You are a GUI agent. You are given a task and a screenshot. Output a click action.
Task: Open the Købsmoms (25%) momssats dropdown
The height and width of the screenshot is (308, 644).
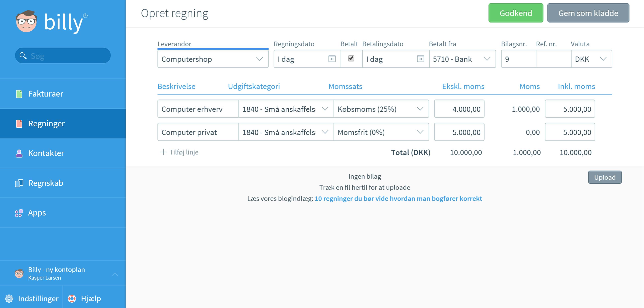[x=381, y=109]
